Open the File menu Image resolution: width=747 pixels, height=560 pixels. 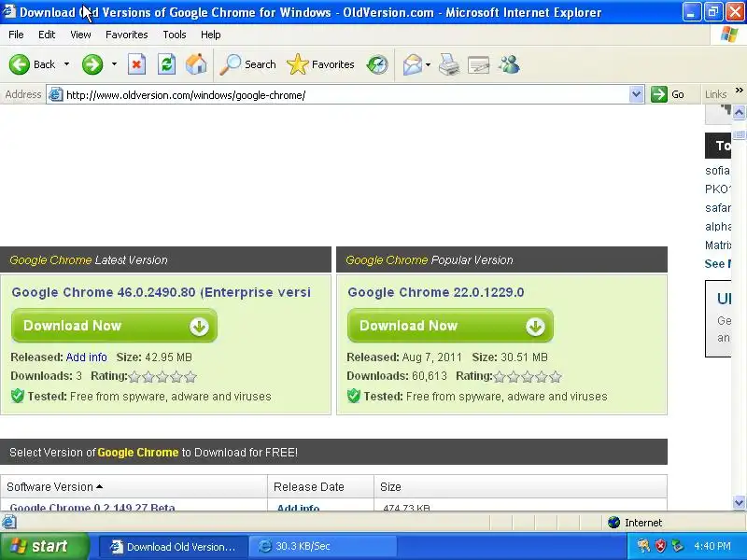click(16, 35)
